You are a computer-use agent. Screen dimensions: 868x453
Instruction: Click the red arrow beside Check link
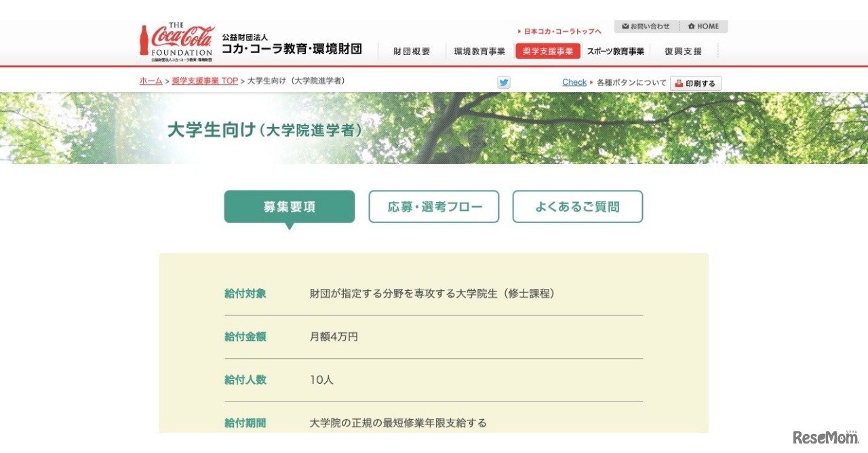tap(593, 82)
